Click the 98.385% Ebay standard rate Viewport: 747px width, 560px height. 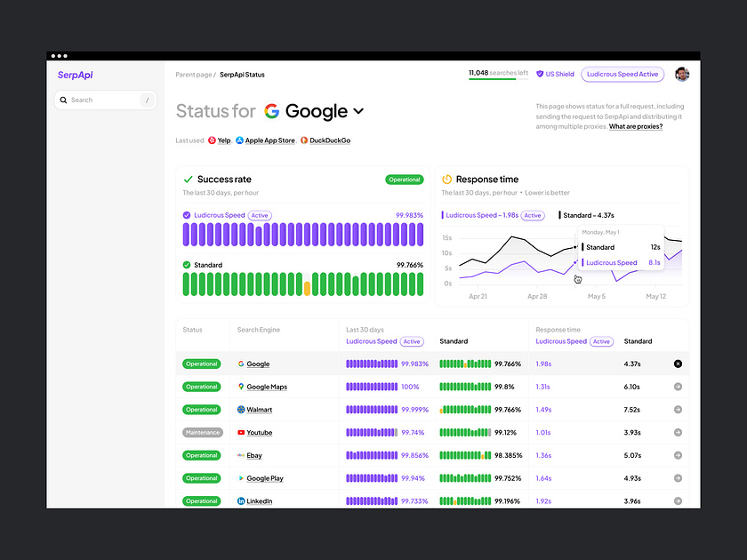point(509,455)
